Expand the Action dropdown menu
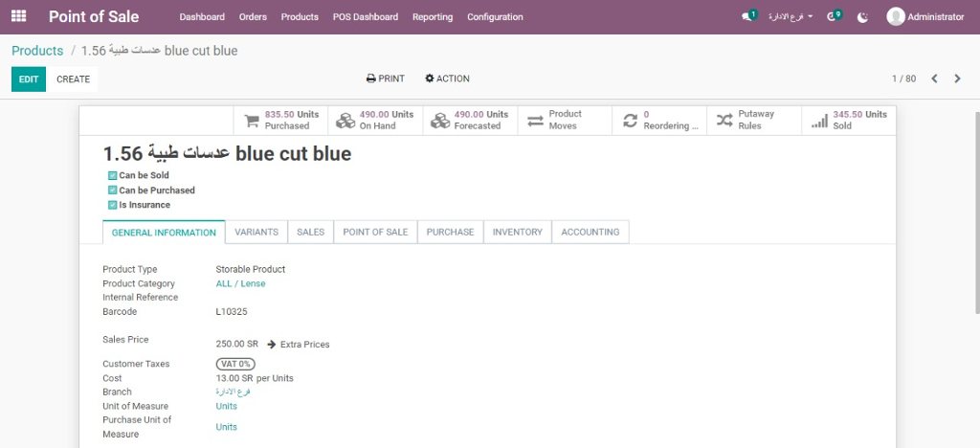The image size is (980, 448). (x=447, y=78)
